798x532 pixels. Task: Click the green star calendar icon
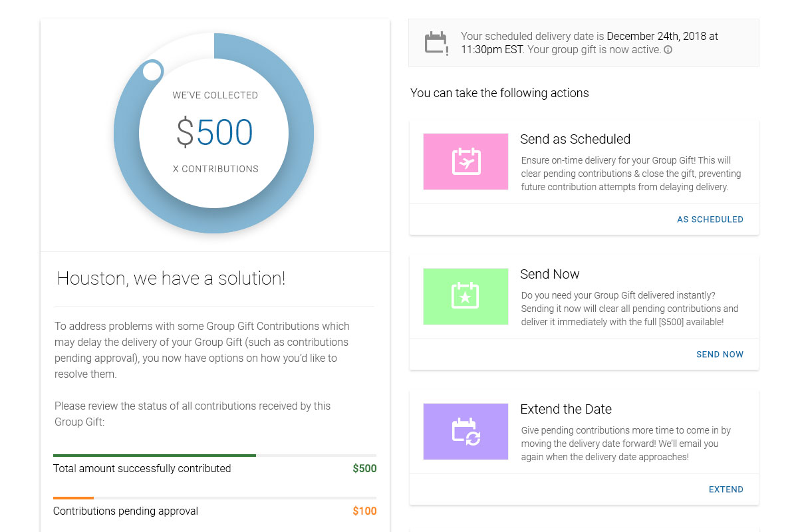[465, 297]
